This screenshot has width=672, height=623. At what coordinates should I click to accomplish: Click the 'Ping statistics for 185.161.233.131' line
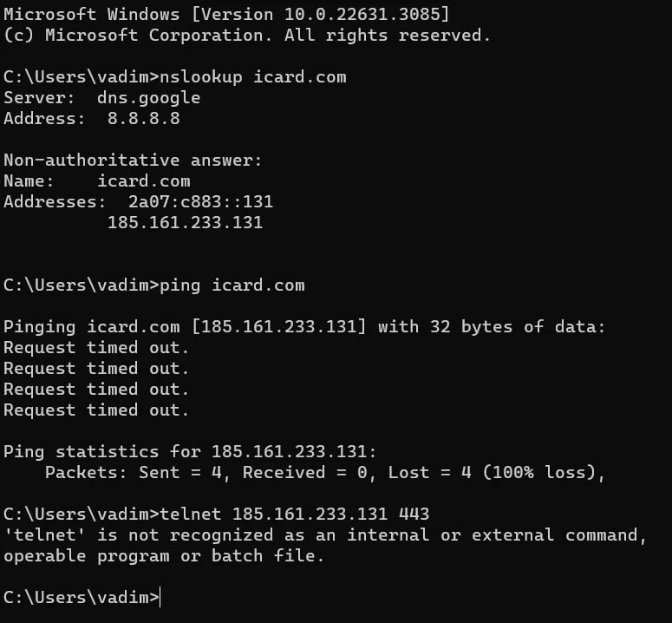190,452
